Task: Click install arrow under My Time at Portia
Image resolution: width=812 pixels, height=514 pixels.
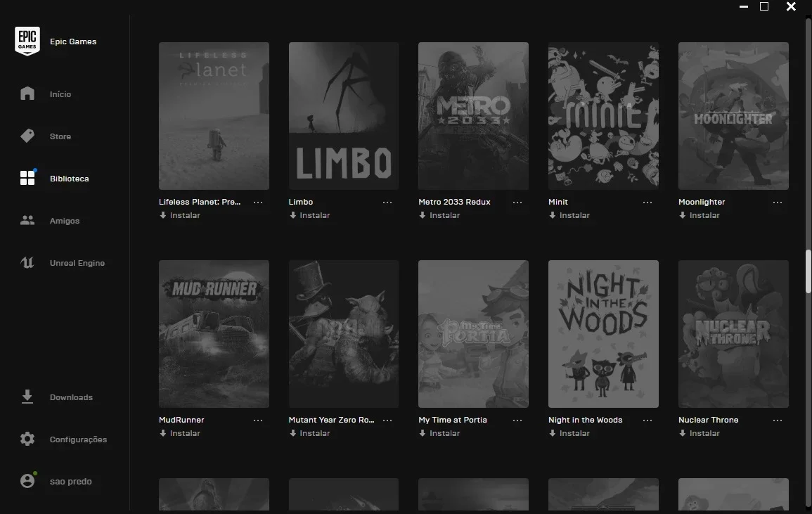Action: click(422, 433)
